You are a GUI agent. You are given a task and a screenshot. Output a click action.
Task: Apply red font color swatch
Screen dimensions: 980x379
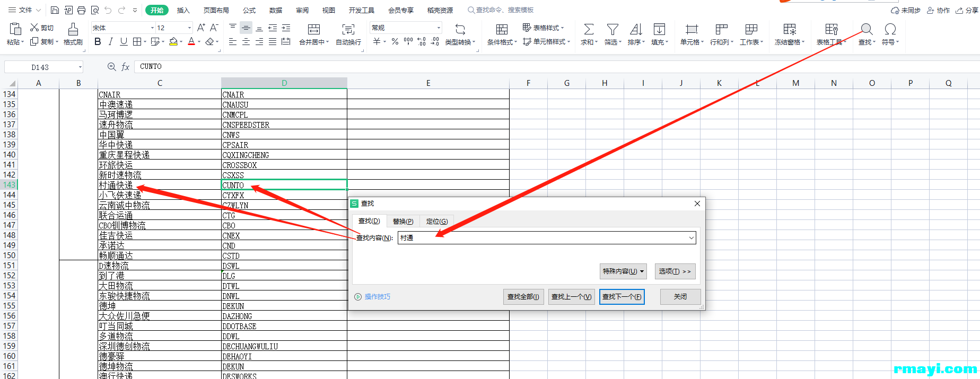pos(191,41)
